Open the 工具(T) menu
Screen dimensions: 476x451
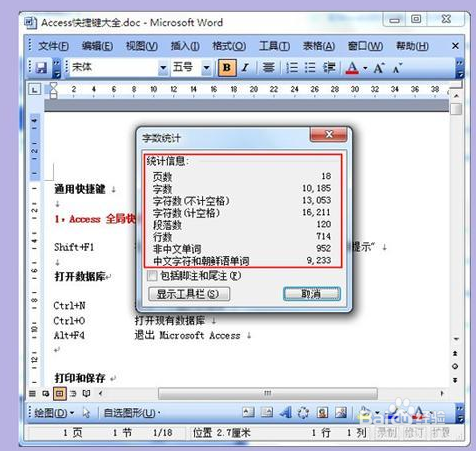[x=274, y=46]
